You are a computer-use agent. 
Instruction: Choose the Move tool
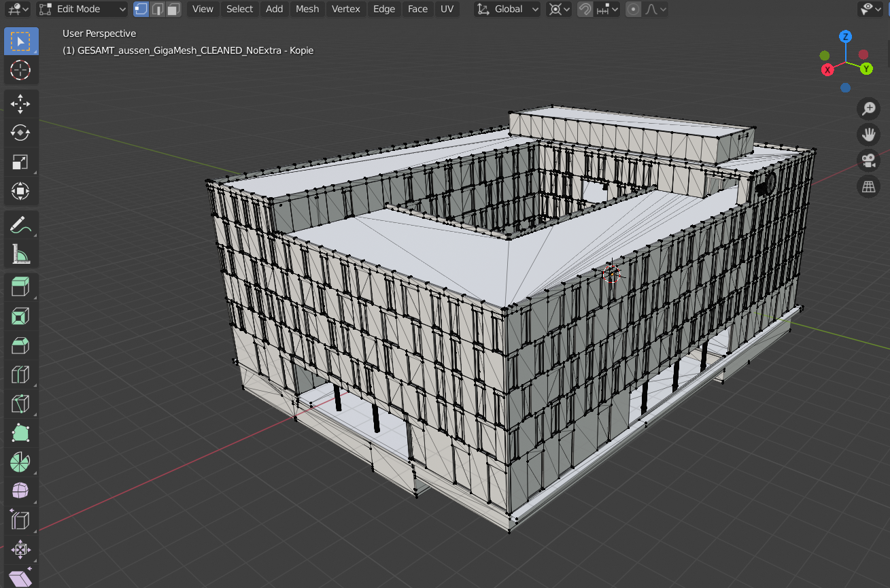(21, 104)
